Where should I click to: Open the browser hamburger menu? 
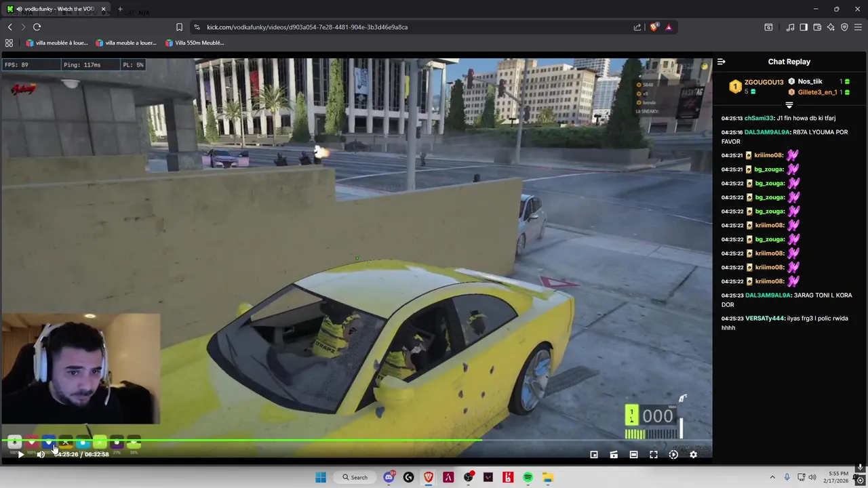[x=858, y=27]
